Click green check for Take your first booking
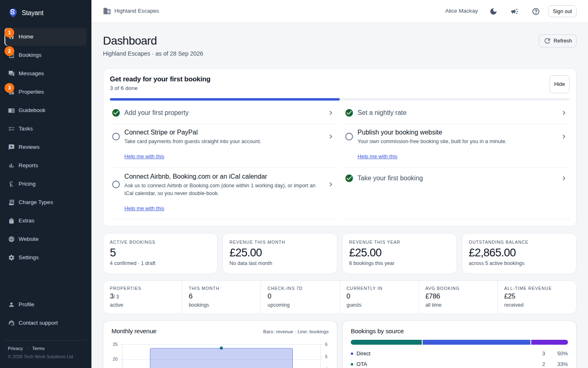This screenshot has width=588, height=368. 349,178
